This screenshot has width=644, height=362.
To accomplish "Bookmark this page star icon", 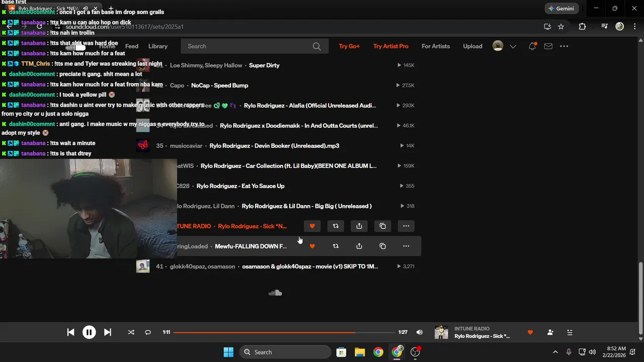I will click(561, 27).
